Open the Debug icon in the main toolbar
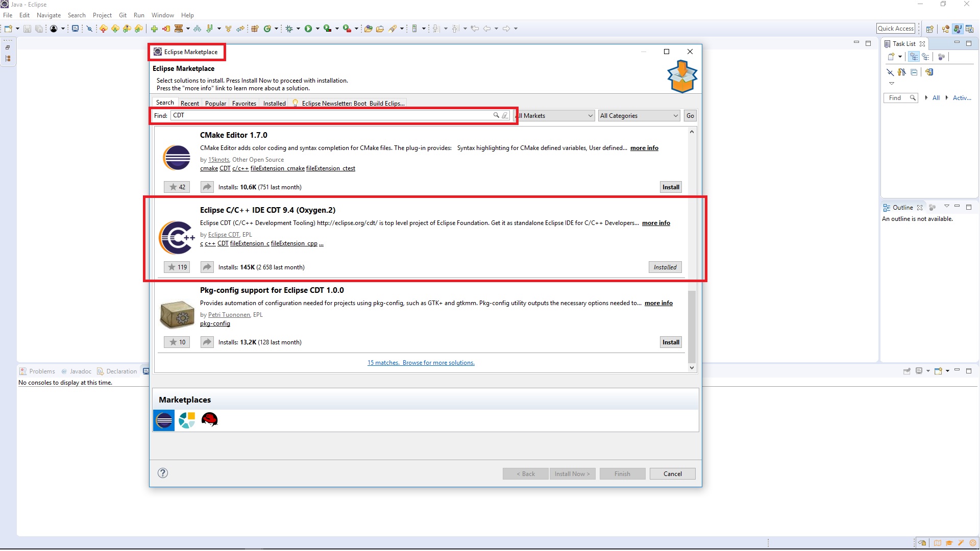The width and height of the screenshot is (980, 551). [290, 28]
